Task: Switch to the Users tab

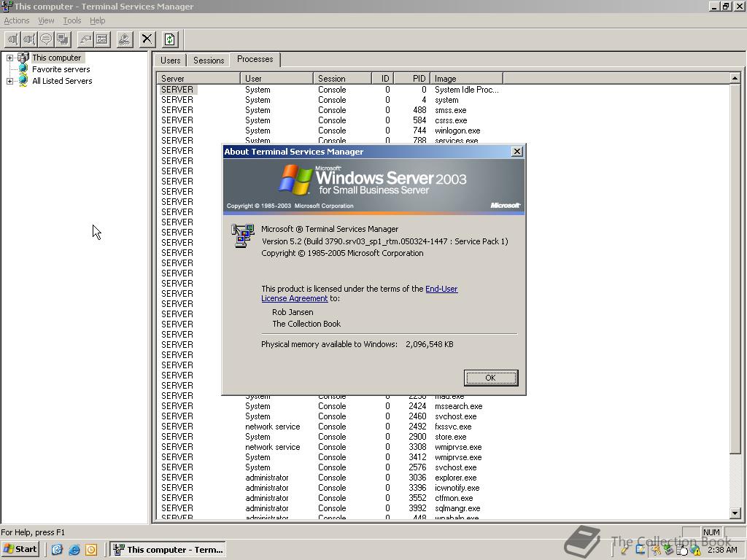Action: coord(170,60)
